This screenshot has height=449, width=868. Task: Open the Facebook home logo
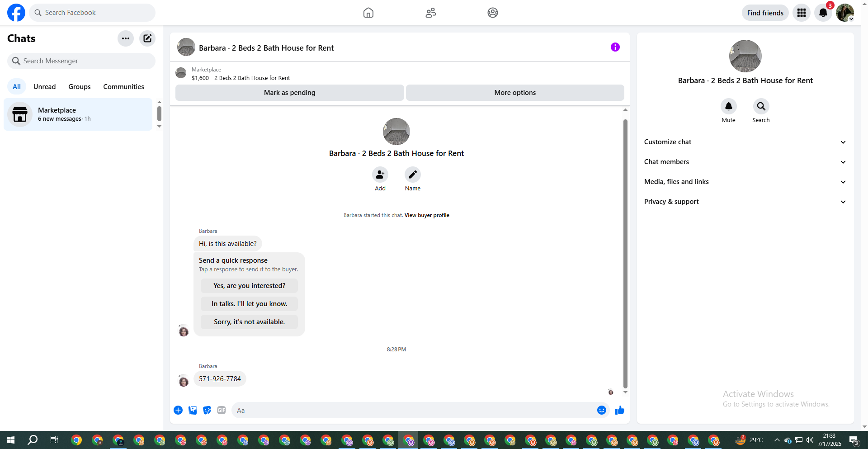point(16,13)
